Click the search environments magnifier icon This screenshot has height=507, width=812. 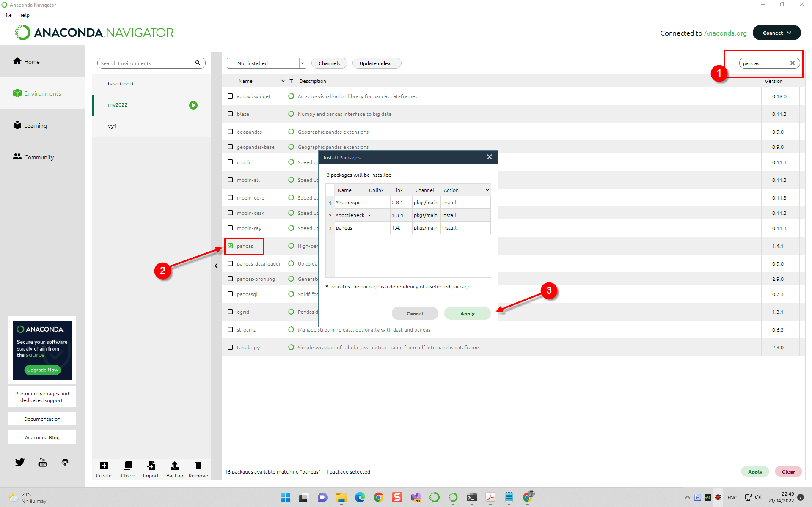[198, 63]
